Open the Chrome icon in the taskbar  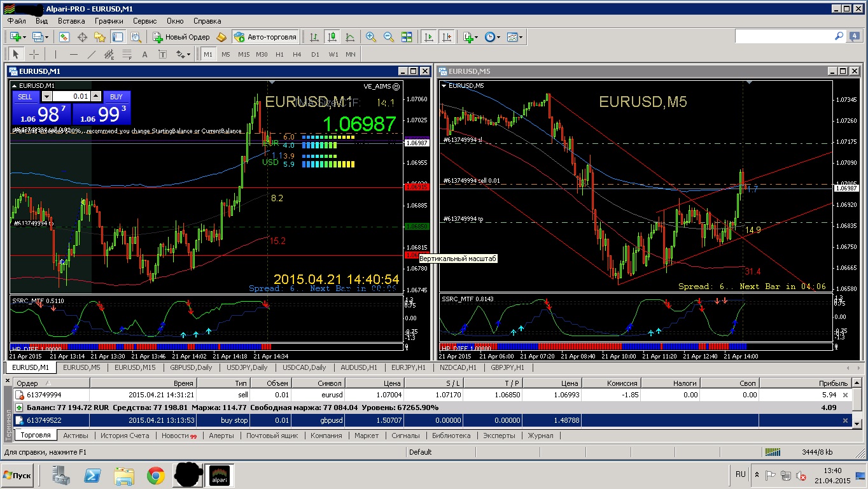pyautogui.click(x=155, y=475)
